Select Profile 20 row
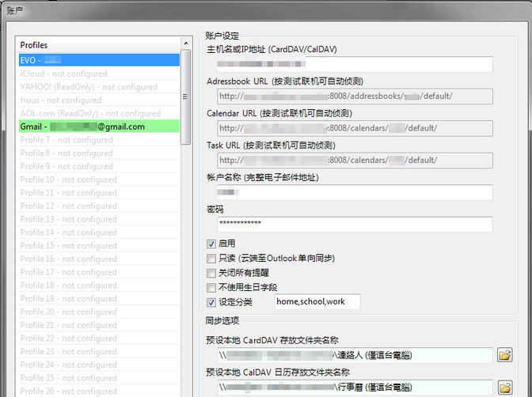532x397 pixels. pos(99,312)
